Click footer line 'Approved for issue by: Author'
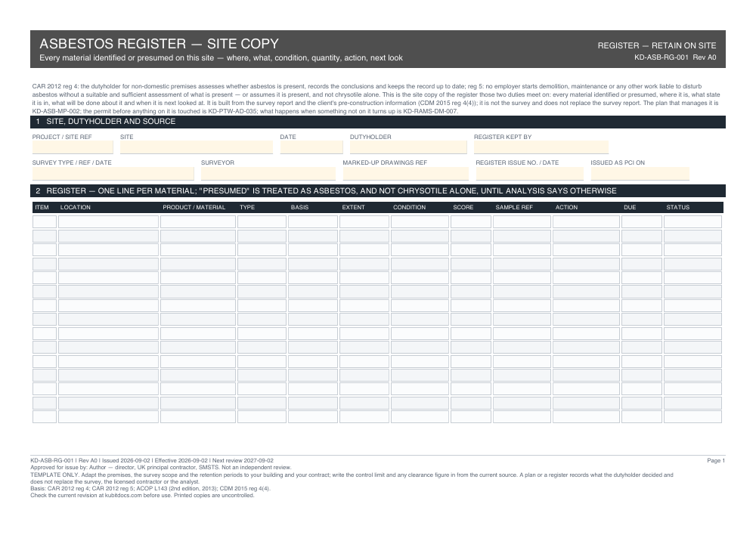 coord(161,467)
